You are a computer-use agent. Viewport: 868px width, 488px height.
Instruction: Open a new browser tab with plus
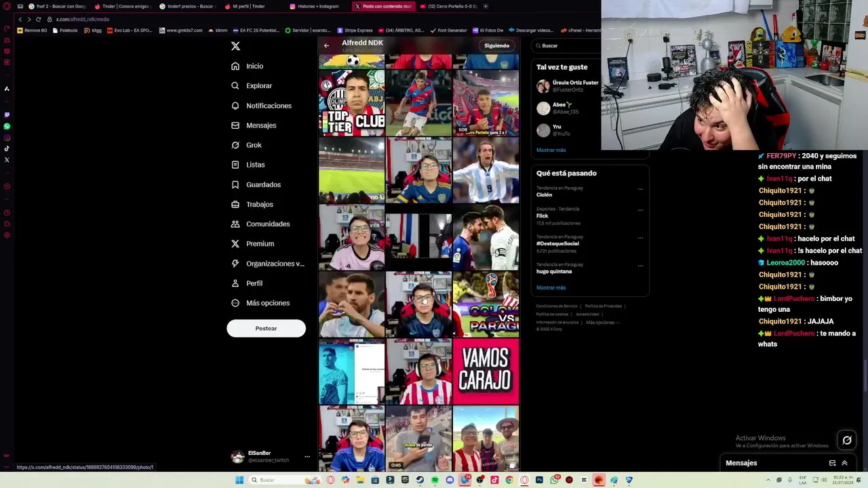[486, 6]
